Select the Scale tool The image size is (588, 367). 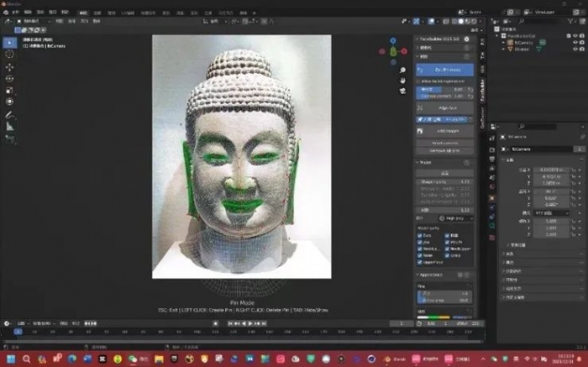[10, 90]
